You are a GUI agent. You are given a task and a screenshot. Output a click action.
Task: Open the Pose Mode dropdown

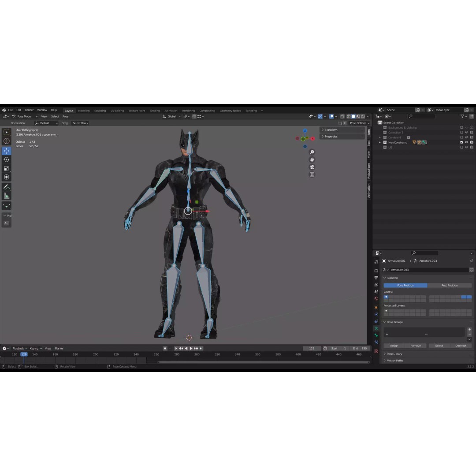click(25, 116)
